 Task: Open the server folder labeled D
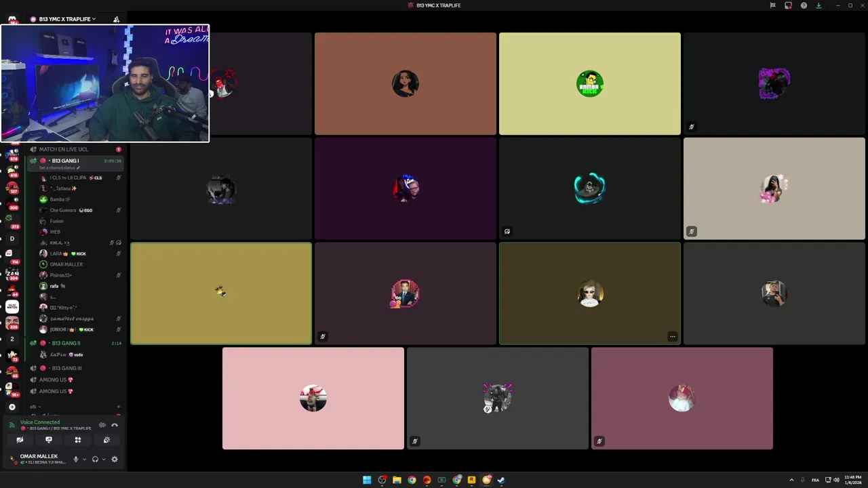(12, 239)
